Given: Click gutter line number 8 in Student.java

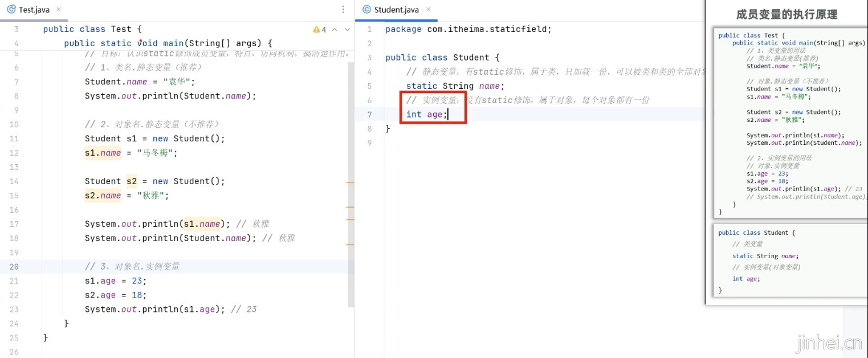Looking at the screenshot, I should click(369, 129).
